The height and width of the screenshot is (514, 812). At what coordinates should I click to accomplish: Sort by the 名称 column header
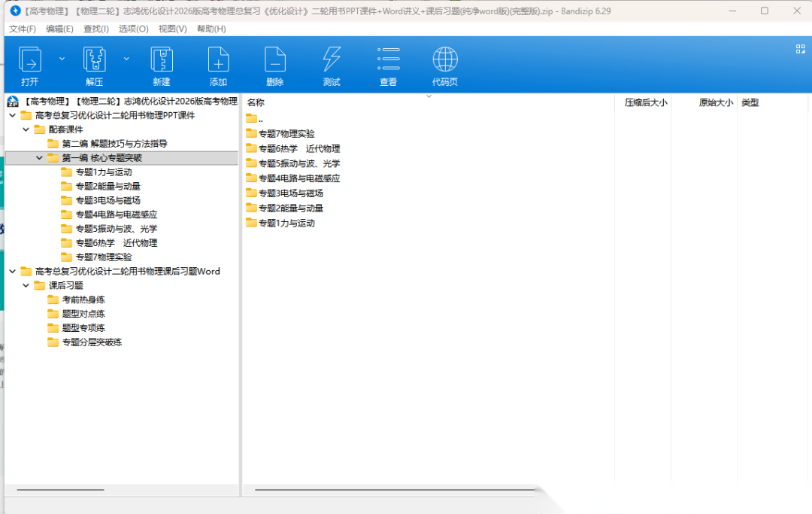256,102
